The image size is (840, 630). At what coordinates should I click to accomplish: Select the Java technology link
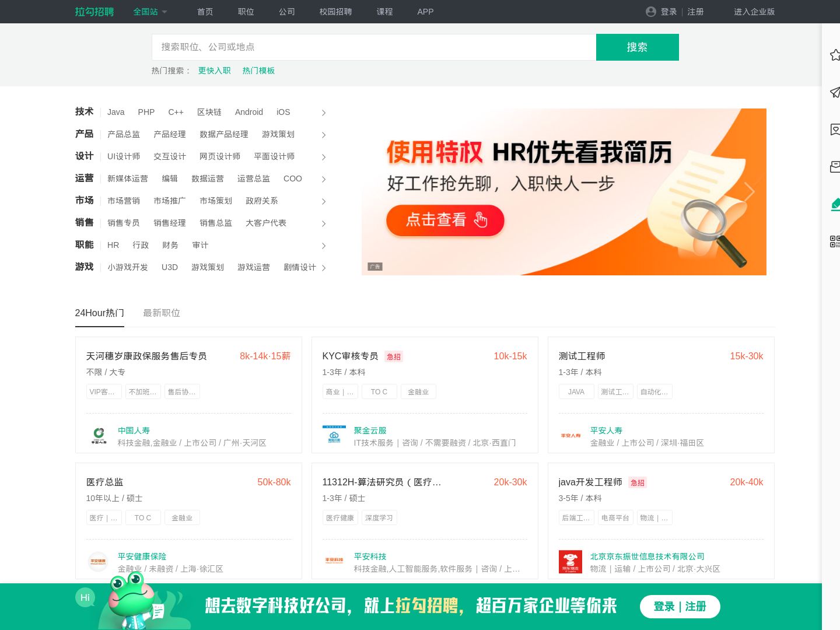[116, 112]
